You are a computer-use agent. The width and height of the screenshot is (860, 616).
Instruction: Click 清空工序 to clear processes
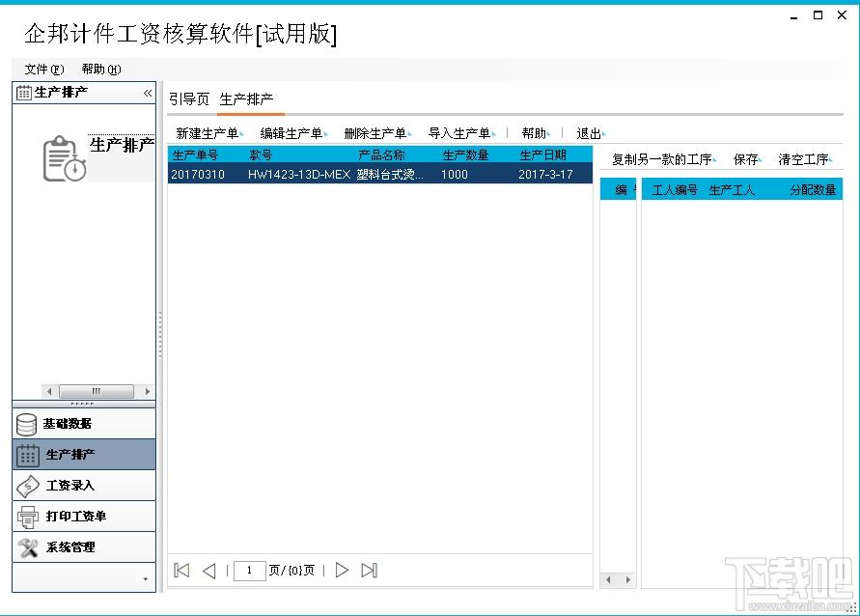point(804,157)
